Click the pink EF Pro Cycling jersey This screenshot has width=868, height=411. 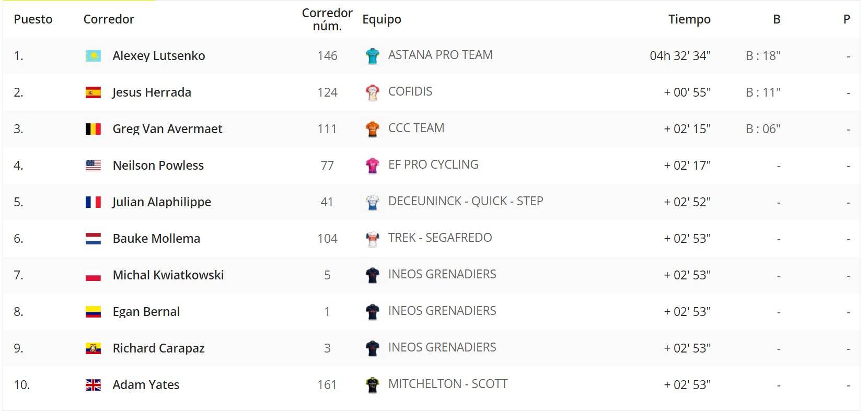click(x=372, y=165)
